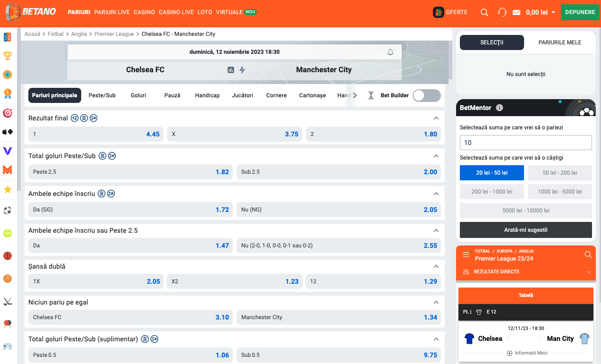The image size is (601, 364).
Task: Click the lightning bolt icon beside Chelsea FC
Action: click(x=242, y=70)
